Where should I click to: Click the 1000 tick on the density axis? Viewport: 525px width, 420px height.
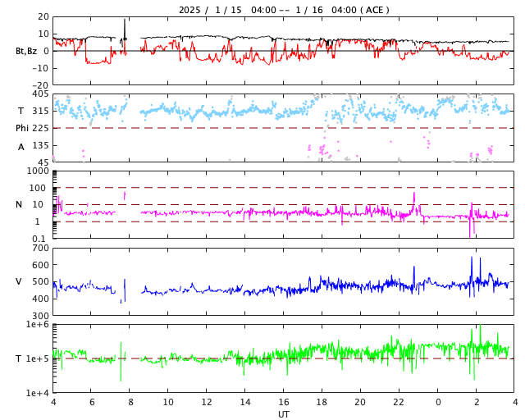pos(38,171)
